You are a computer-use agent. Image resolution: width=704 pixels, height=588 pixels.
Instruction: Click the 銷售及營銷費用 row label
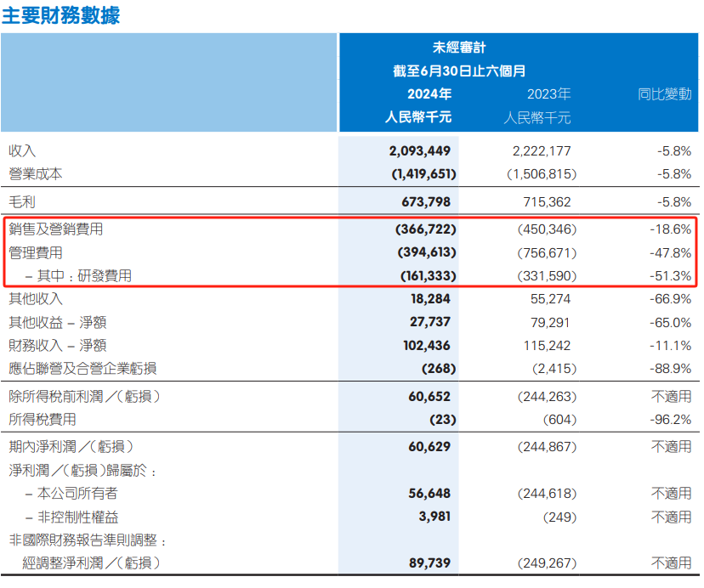point(56,229)
